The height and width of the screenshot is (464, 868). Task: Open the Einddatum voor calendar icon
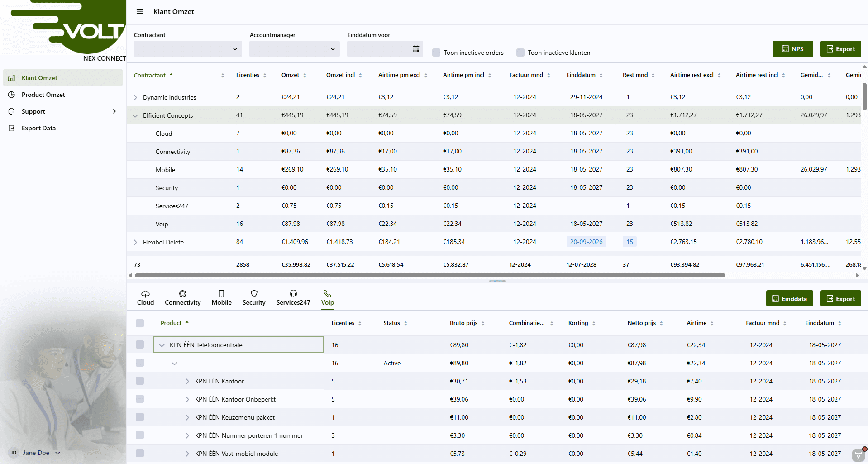click(416, 49)
